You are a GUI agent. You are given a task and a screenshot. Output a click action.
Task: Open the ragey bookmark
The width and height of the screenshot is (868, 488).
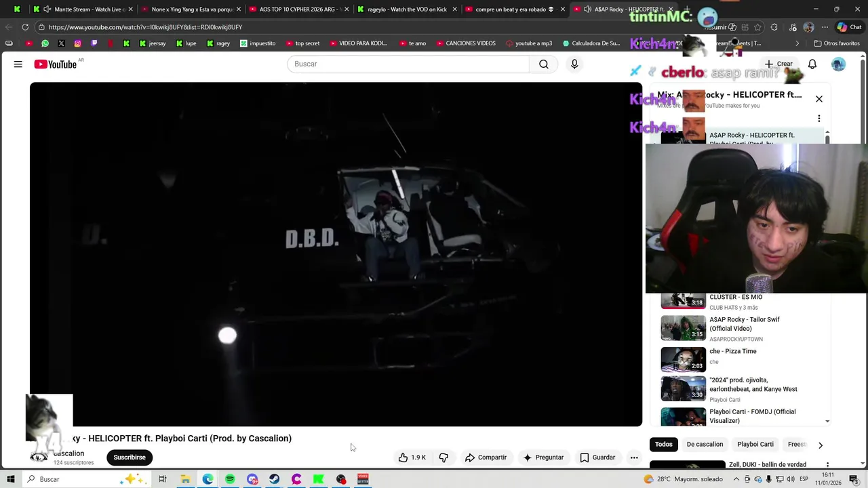click(x=218, y=43)
